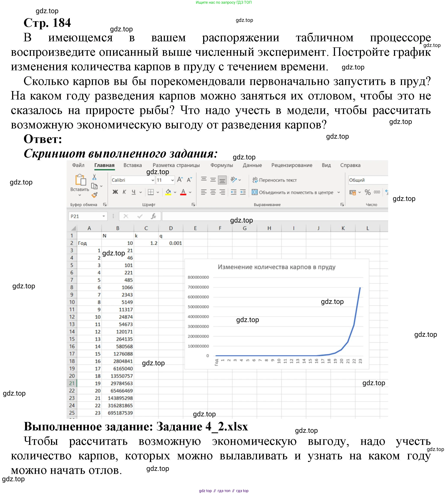Open the Name Box P21 dropdown

104,216
